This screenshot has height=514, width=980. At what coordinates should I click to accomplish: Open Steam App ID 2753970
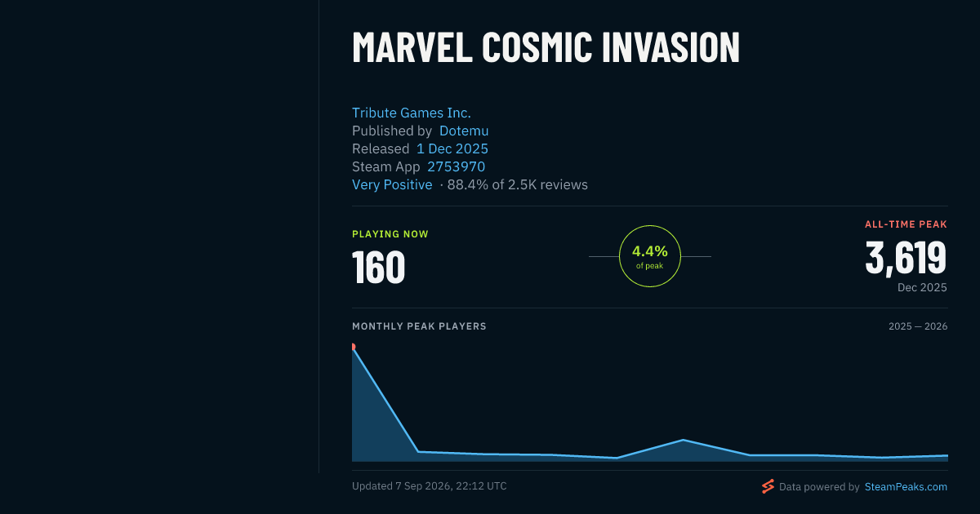click(x=457, y=166)
